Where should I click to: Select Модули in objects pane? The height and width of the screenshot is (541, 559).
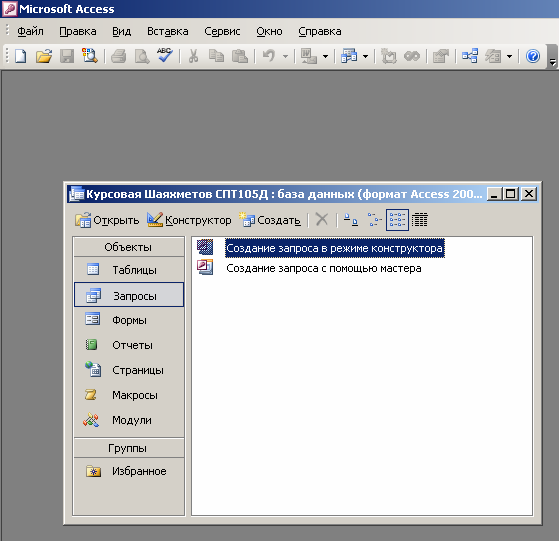[x=129, y=420]
